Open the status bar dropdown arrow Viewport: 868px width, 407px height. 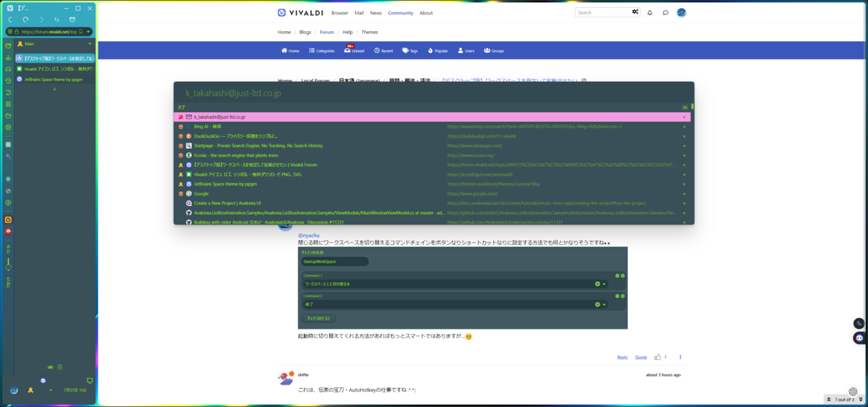tap(51, 390)
